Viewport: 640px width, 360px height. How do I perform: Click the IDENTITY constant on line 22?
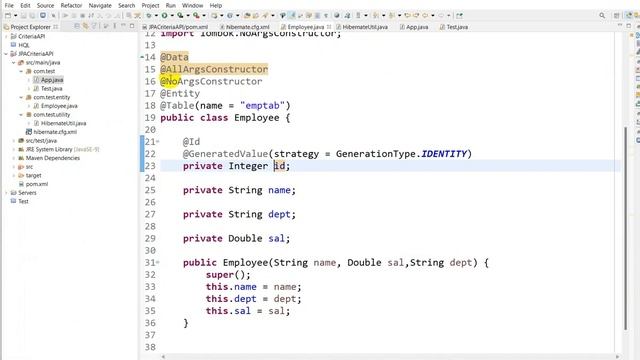[x=444, y=154]
